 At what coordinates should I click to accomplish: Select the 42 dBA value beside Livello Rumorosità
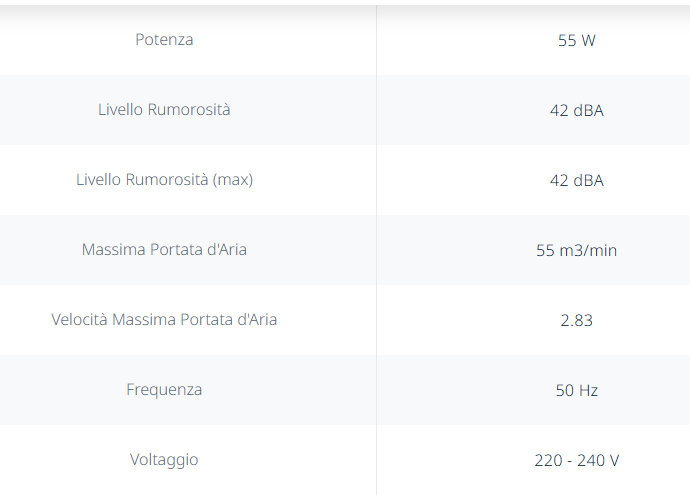point(576,111)
